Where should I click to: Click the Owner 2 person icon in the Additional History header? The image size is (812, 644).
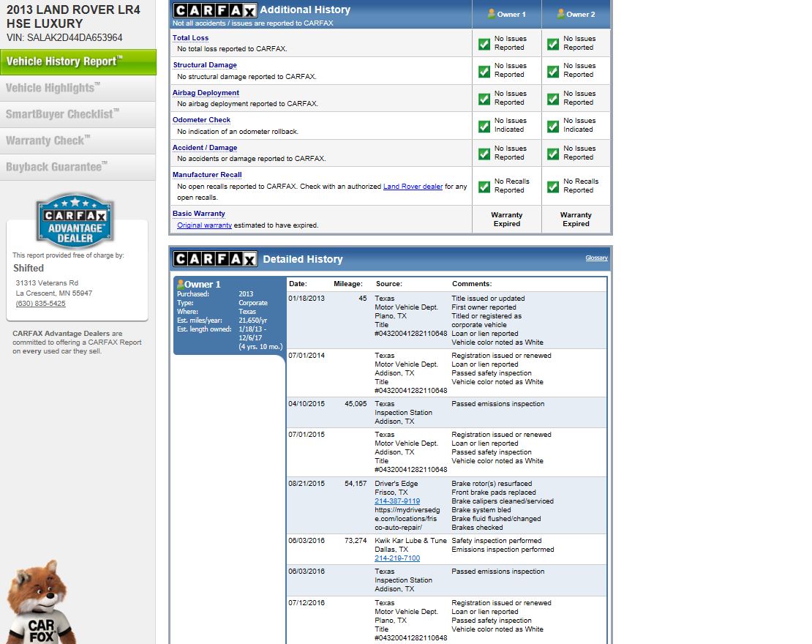click(x=560, y=14)
